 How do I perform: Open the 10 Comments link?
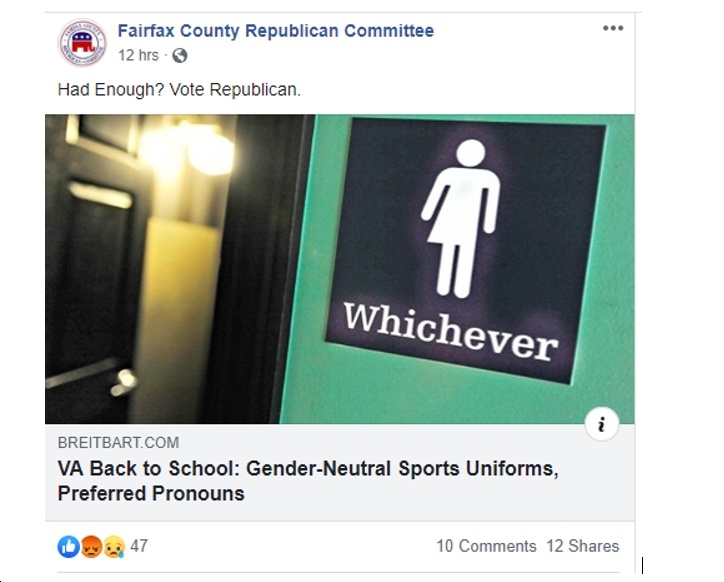click(x=486, y=546)
